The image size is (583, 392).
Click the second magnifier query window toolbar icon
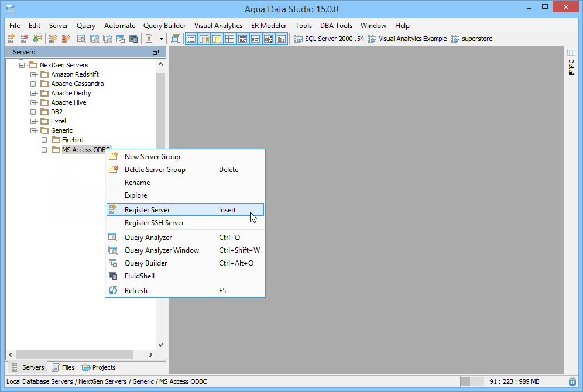94,38
